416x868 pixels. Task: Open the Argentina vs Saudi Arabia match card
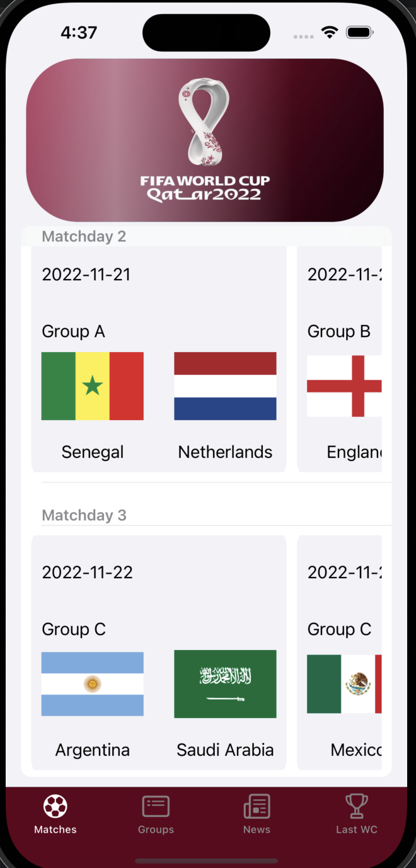point(159,655)
